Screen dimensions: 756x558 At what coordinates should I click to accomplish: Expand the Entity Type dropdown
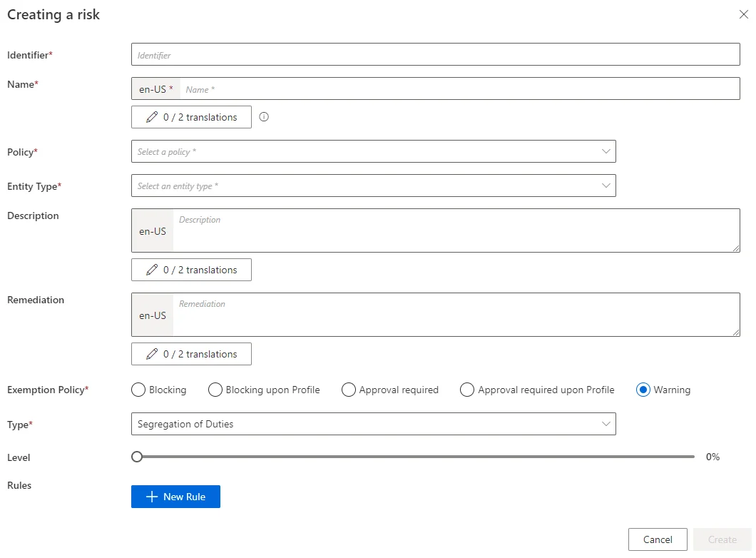pos(374,186)
